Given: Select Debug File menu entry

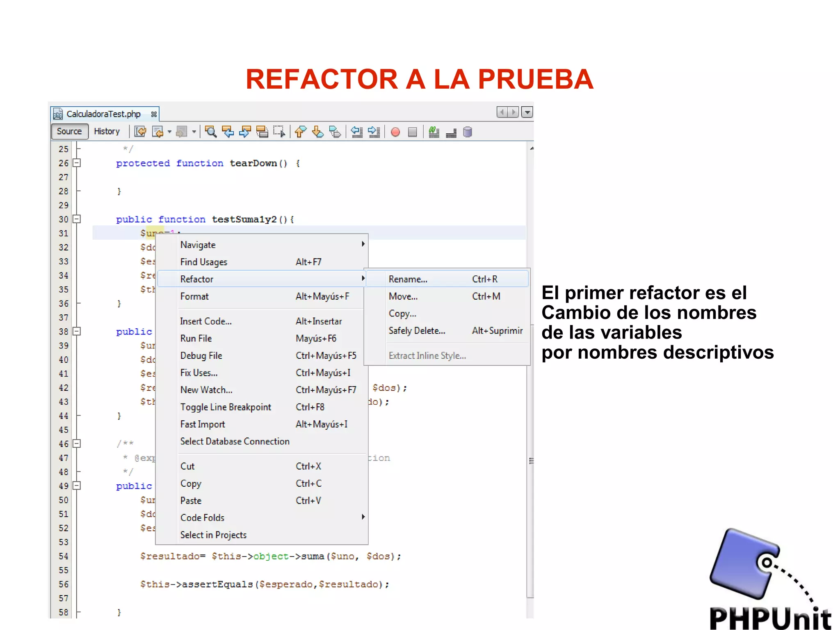Looking at the screenshot, I should coord(262,356).
